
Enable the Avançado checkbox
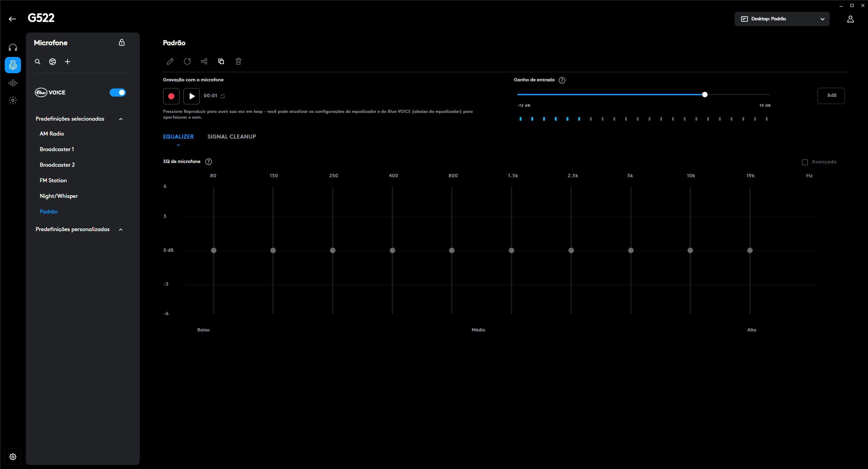805,162
